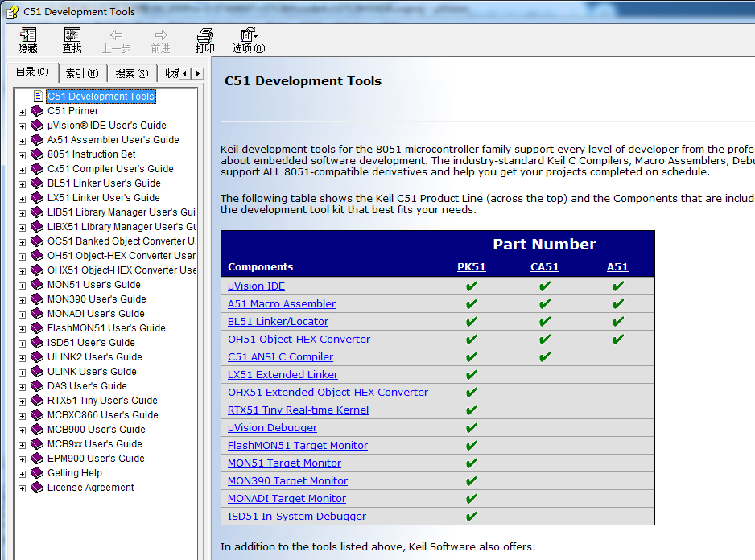
Task: Click the book icon for MON390 User's Guide
Action: [37, 299]
